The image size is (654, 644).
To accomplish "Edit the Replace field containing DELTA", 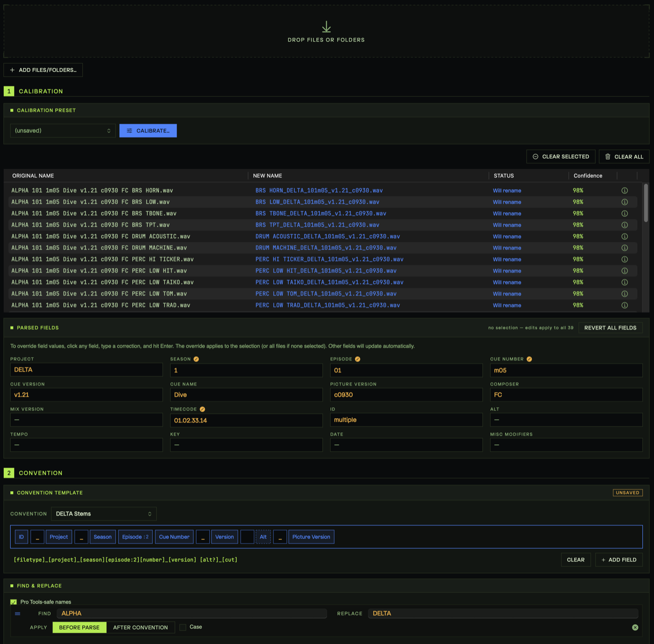I will [503, 614].
